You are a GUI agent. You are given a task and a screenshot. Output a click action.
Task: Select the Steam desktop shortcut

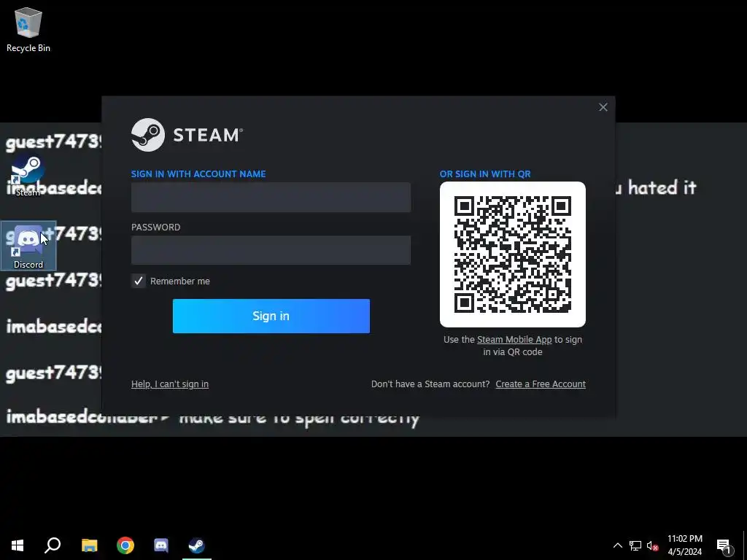coord(28,175)
